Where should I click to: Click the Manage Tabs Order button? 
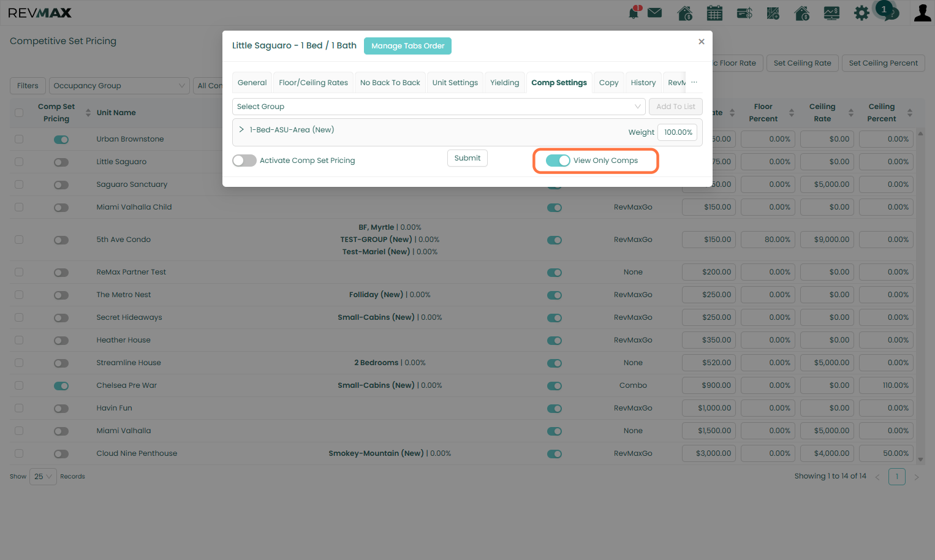point(407,46)
